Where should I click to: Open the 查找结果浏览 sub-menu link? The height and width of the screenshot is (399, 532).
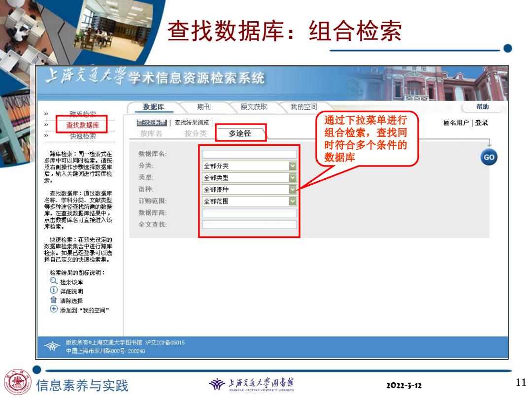click(x=192, y=123)
